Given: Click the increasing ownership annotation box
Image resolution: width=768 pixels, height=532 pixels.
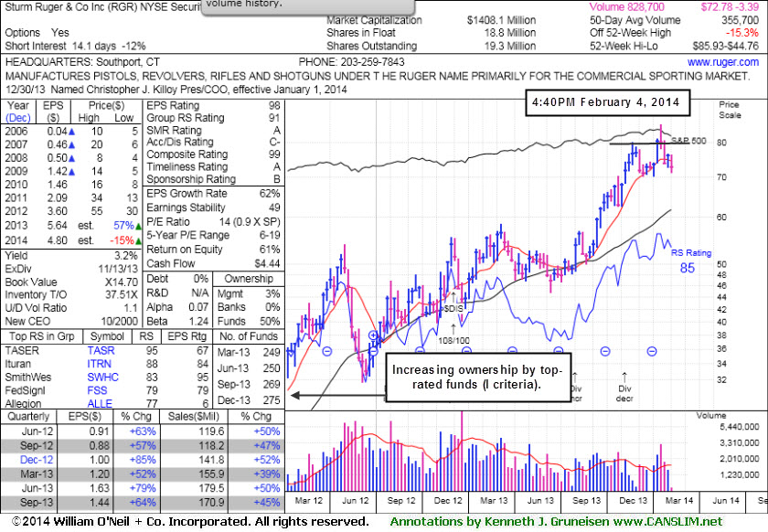Looking at the screenshot, I should tap(478, 378).
